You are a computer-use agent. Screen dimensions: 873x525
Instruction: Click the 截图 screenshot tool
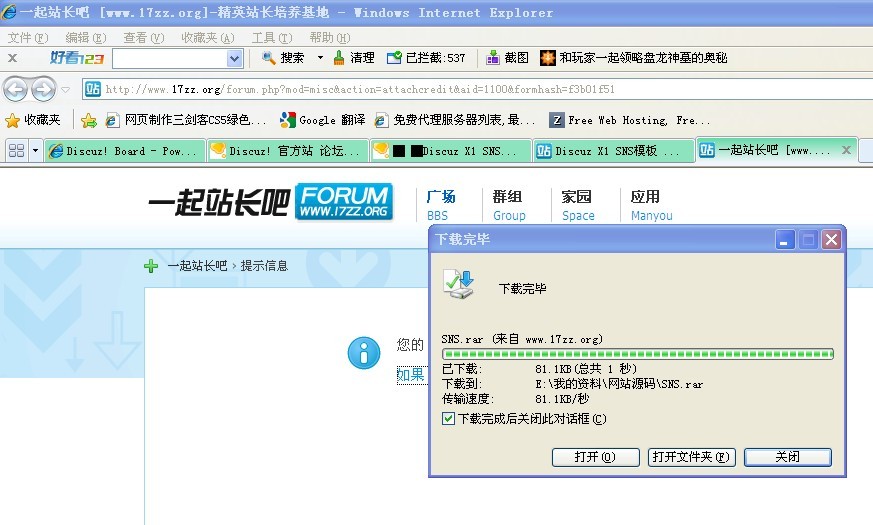[507, 58]
